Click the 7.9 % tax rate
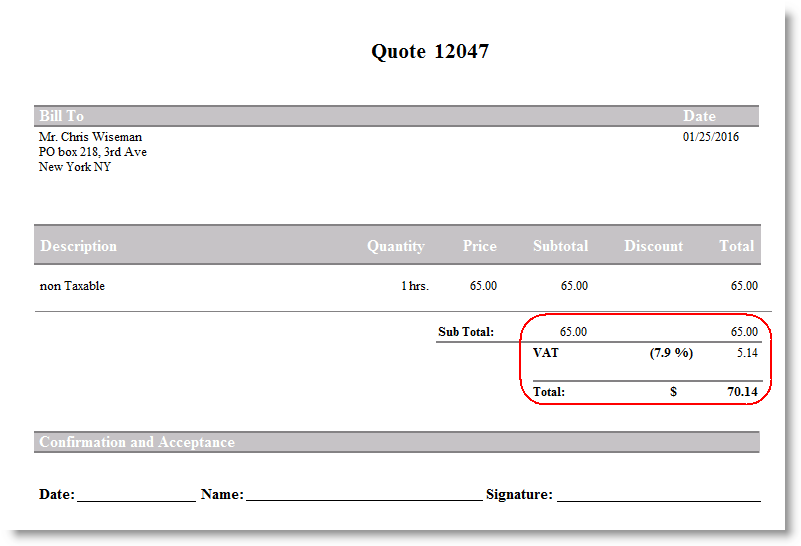801x546 pixels. tap(671, 353)
